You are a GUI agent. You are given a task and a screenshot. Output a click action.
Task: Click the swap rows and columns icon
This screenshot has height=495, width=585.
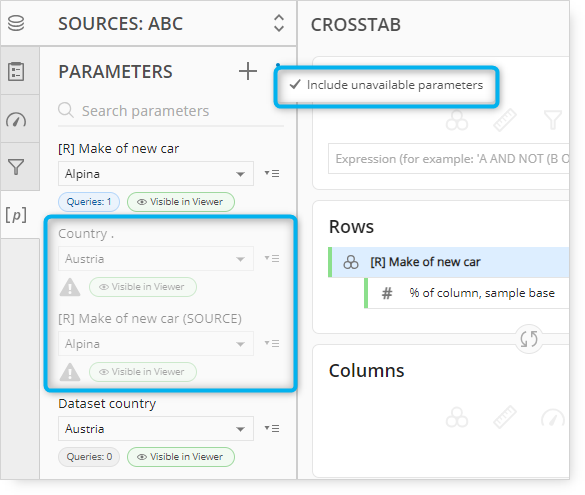[x=529, y=339]
